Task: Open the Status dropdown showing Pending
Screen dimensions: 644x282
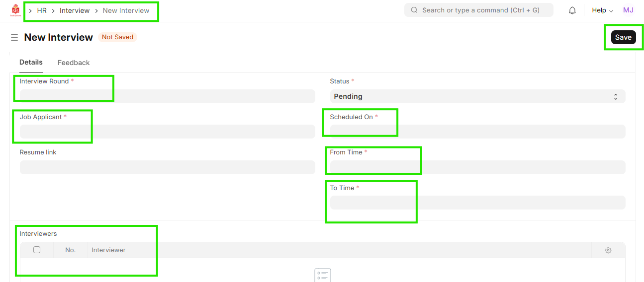Action: click(x=477, y=96)
